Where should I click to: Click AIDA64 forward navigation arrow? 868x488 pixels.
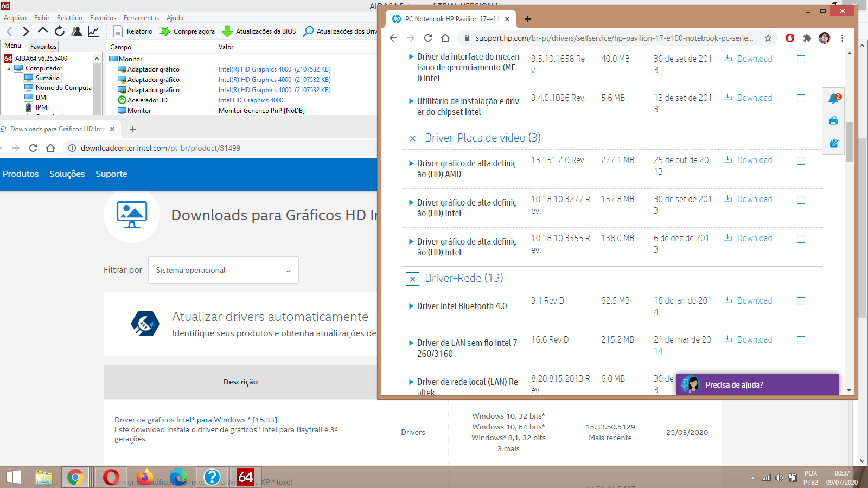pos(25,31)
